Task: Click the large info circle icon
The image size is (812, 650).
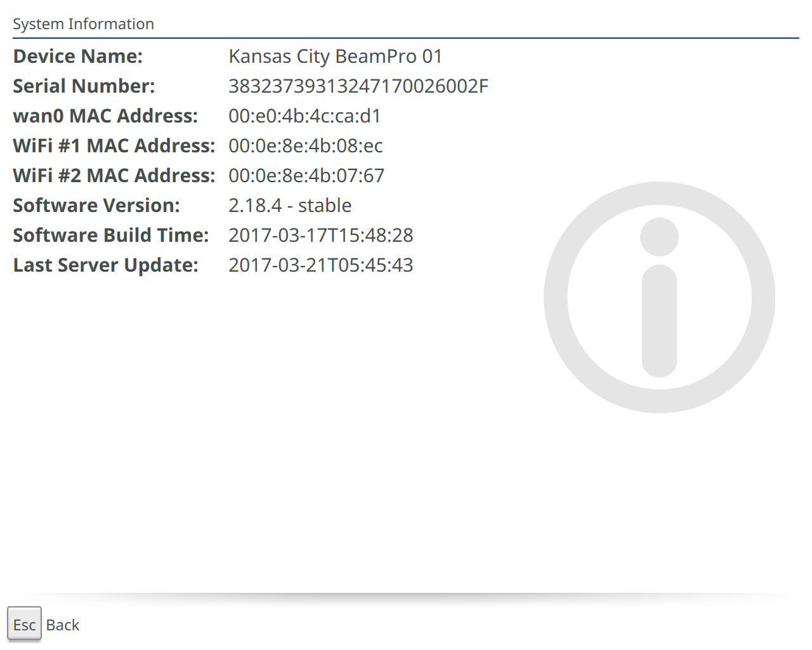Action: tap(659, 297)
